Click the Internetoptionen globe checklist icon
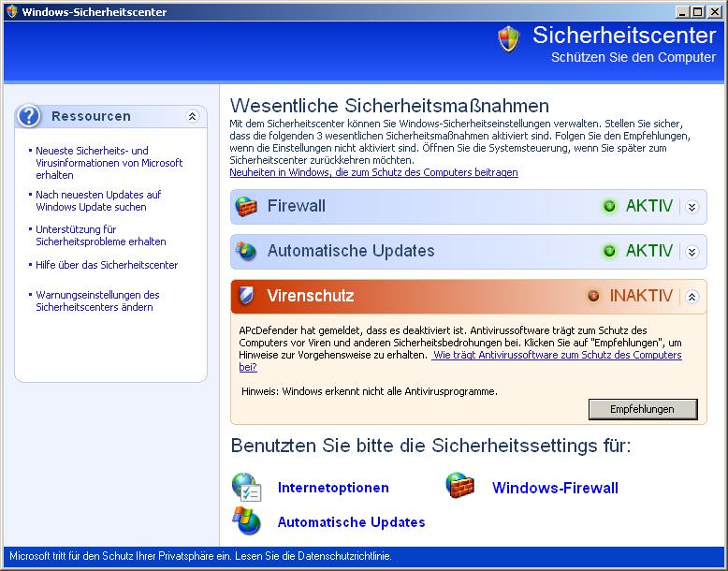Image resolution: width=728 pixels, height=571 pixels. [246, 487]
